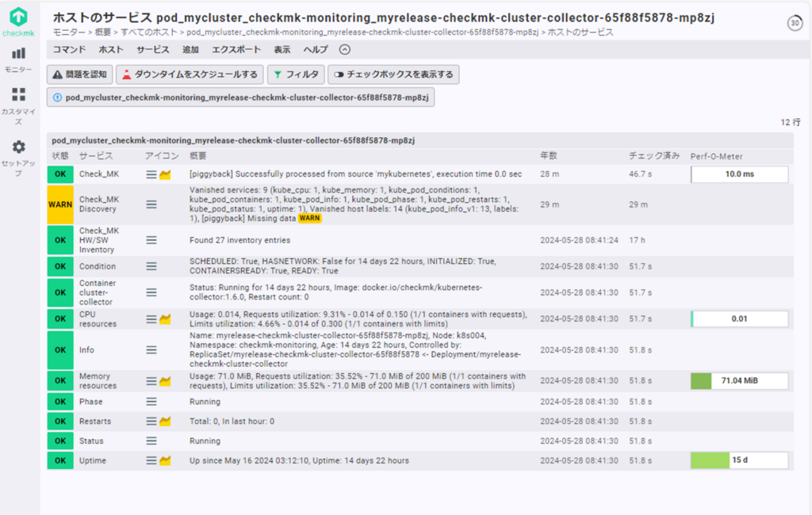Sort by サービス column header
The height and width of the screenshot is (515, 812).
[x=96, y=156]
